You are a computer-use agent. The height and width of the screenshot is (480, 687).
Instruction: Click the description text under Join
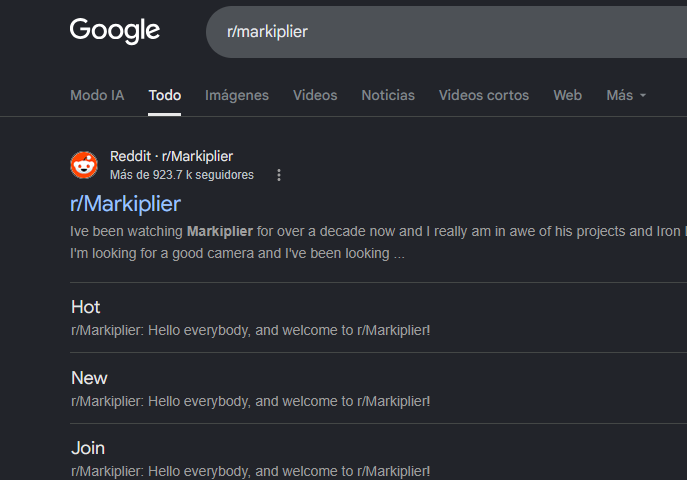pos(251,471)
